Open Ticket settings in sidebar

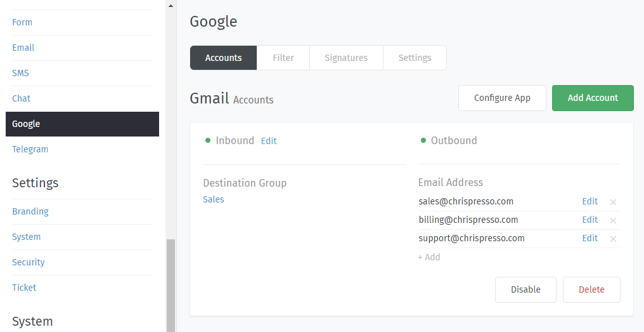pos(24,288)
